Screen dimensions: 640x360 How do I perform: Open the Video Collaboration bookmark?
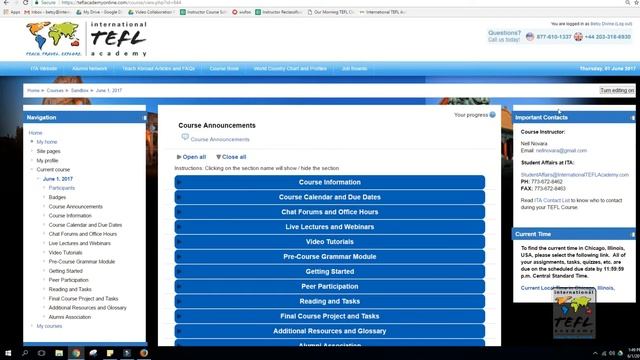pos(151,12)
